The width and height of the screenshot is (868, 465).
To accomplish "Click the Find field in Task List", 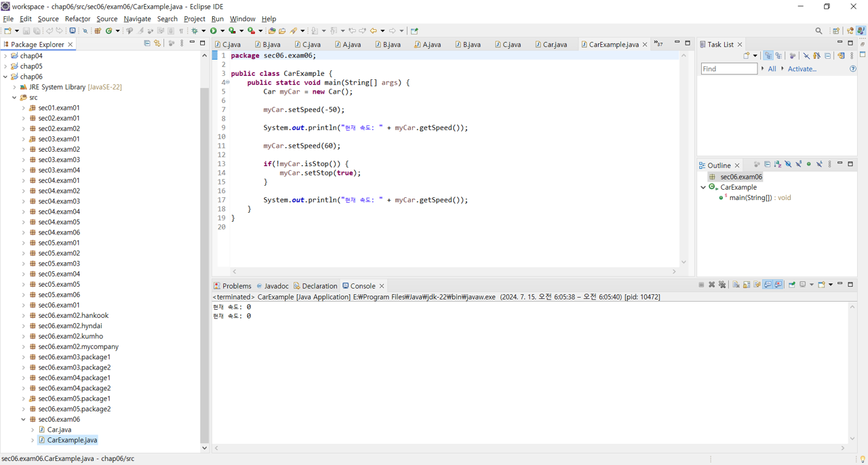I will pyautogui.click(x=729, y=68).
